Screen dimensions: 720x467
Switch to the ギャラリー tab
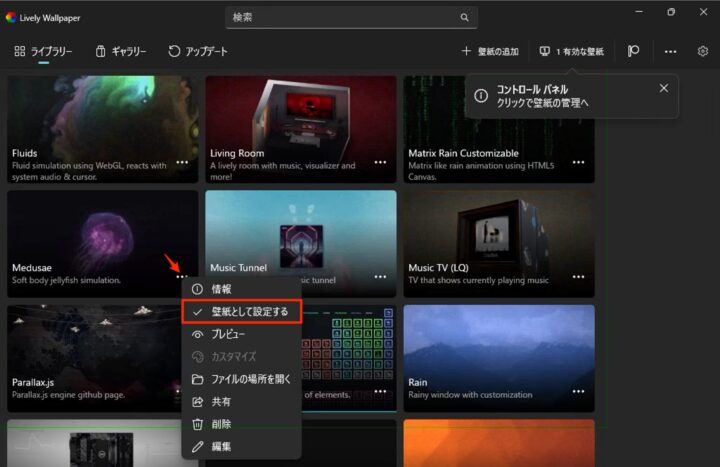121,51
